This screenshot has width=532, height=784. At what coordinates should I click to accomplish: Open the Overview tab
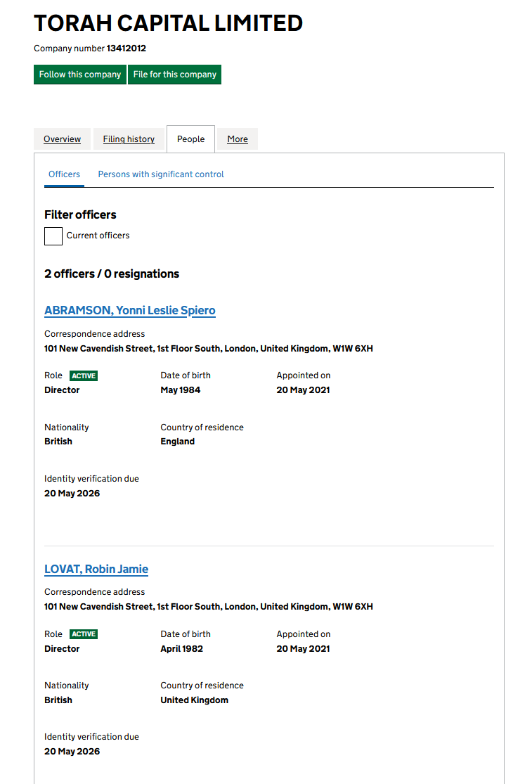(x=62, y=139)
